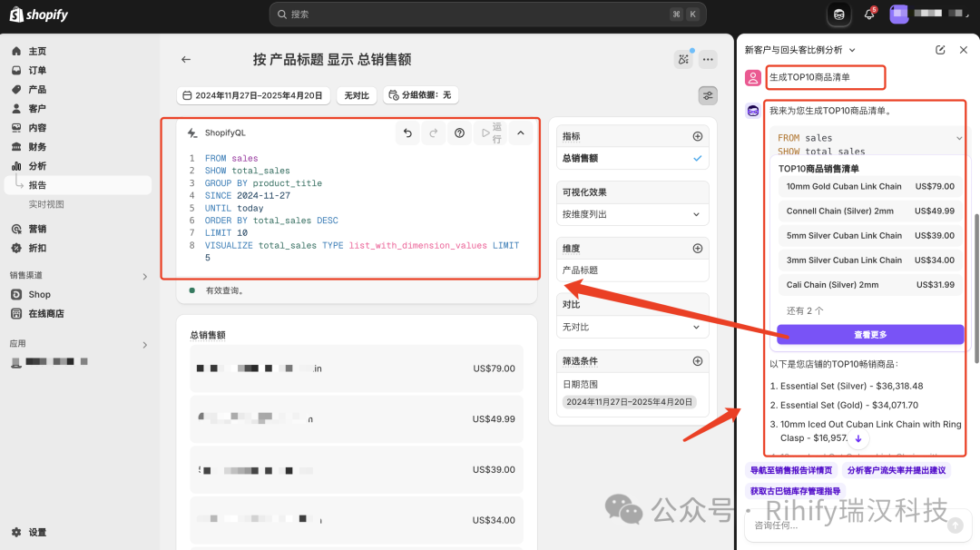Viewport: 980px width, 550px height.
Task: Go back with the left arrow
Action: click(x=186, y=59)
